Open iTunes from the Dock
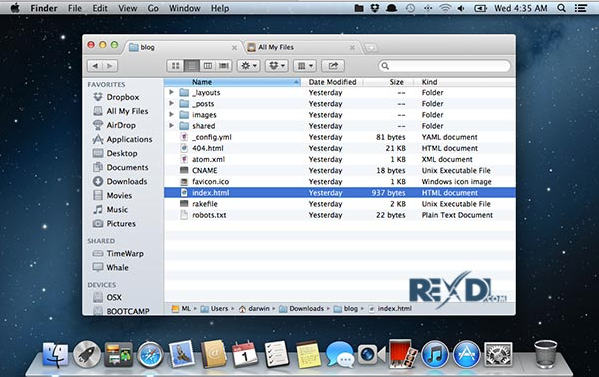The image size is (599, 377). 435,355
